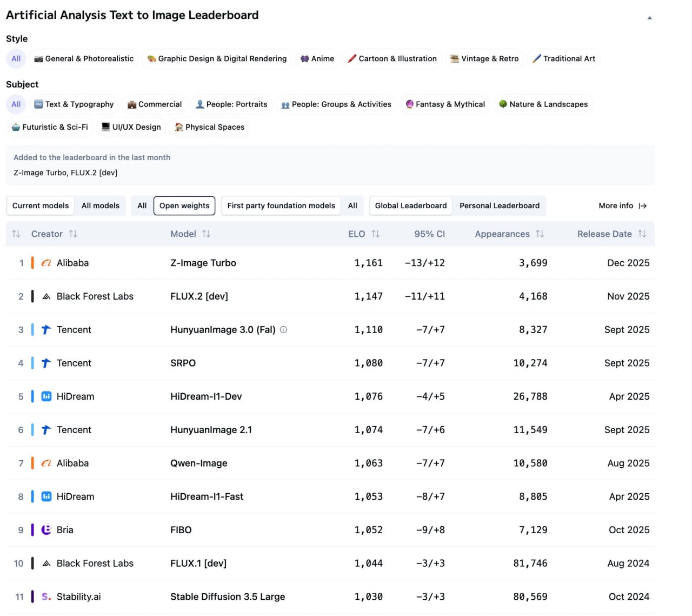Select First party foundation models filter
The image size is (692, 616).
point(281,206)
